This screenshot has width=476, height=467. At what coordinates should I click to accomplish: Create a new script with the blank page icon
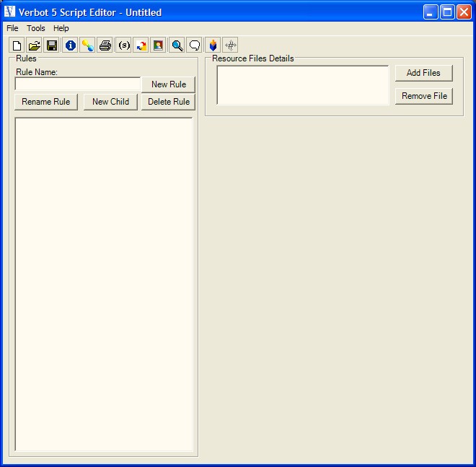tap(17, 45)
